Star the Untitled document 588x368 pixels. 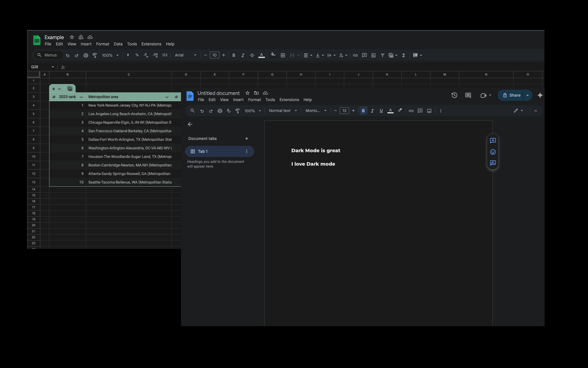click(x=248, y=93)
